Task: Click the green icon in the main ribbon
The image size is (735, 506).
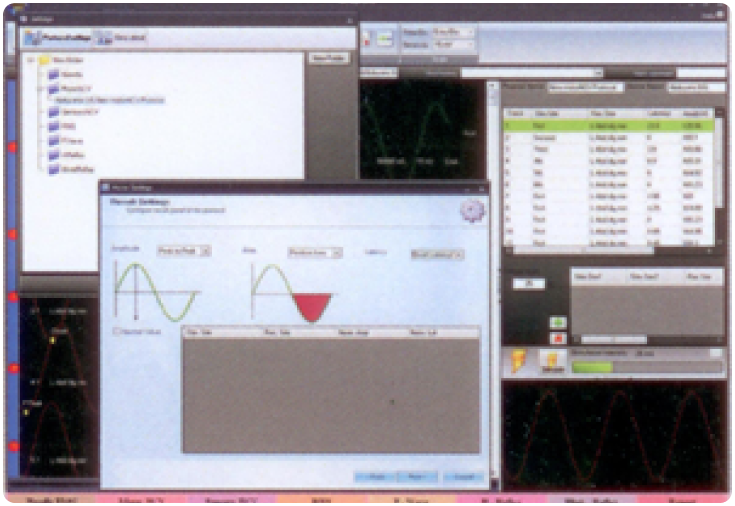Action: [384, 39]
